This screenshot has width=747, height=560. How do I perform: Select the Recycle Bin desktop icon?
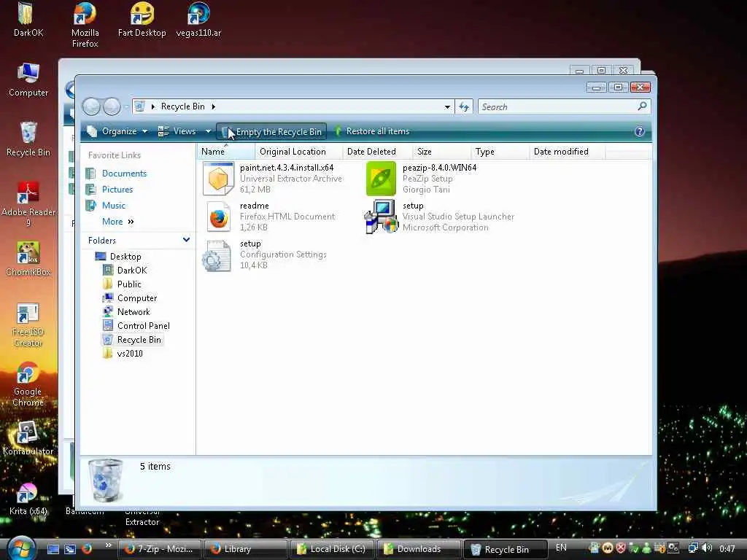[28, 139]
